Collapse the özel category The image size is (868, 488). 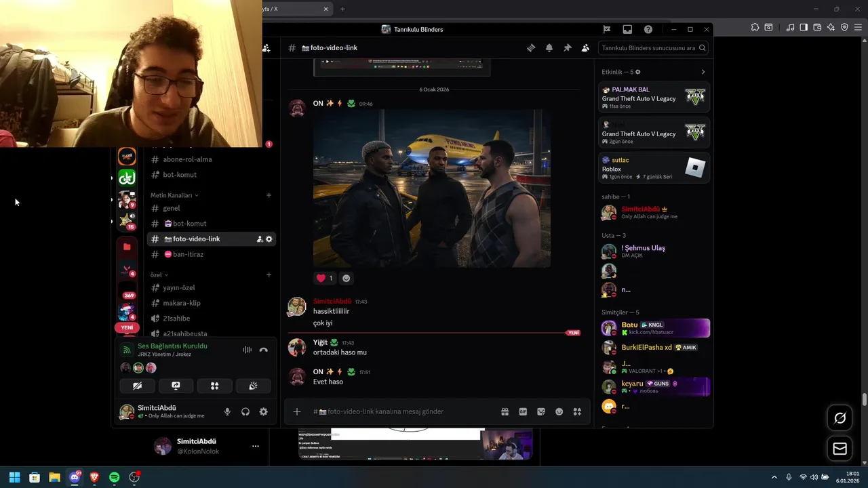159,274
